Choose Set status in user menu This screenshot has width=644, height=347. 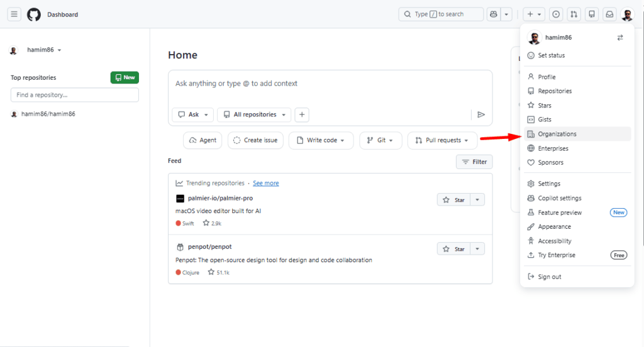577,55
